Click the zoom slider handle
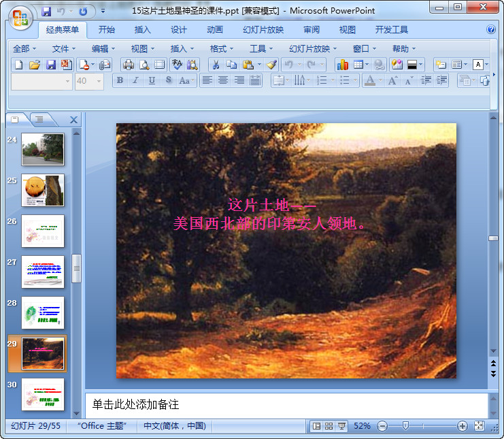Viewport: 504px width, 439px height. (405, 426)
